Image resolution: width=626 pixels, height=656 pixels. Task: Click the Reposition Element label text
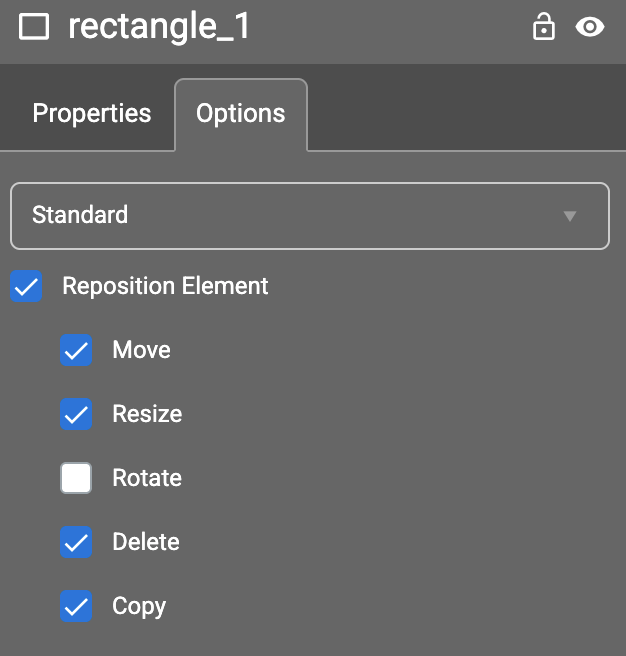[x=165, y=287]
